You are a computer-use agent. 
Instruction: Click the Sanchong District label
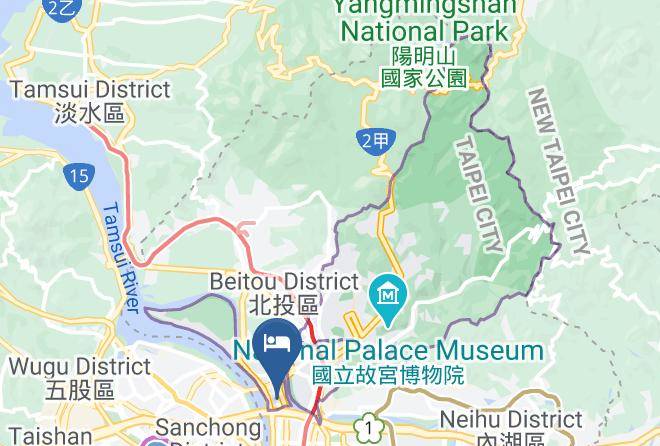coord(208,433)
